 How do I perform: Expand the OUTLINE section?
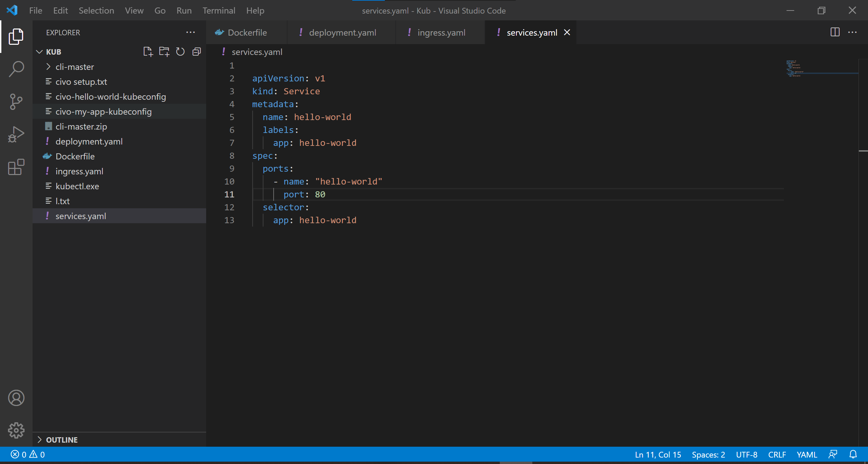click(39, 440)
